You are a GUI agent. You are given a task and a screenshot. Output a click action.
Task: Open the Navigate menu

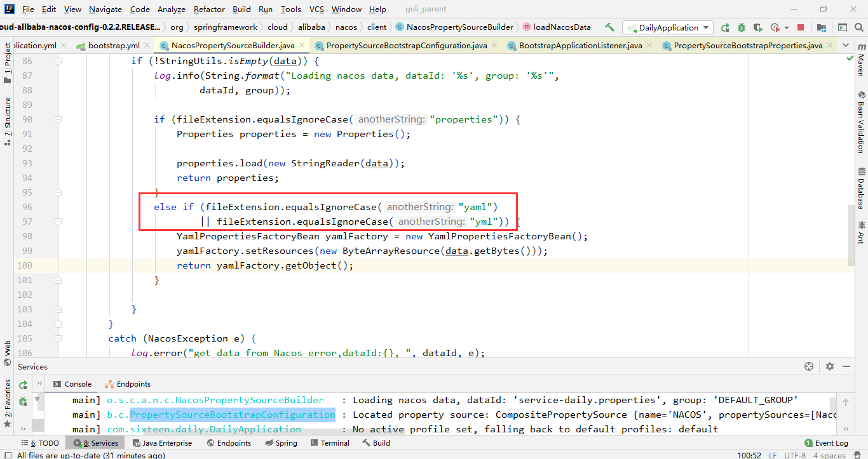(x=105, y=9)
